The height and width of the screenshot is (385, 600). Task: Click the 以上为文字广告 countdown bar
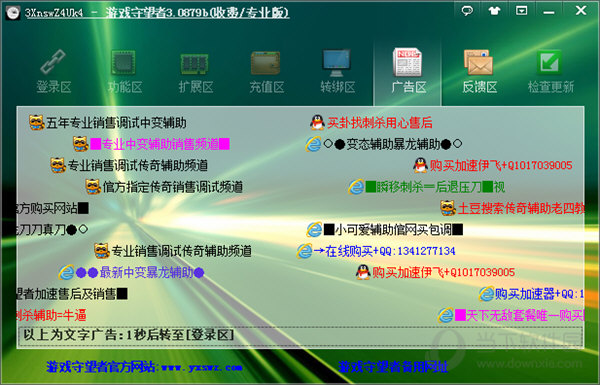pyautogui.click(x=300, y=336)
